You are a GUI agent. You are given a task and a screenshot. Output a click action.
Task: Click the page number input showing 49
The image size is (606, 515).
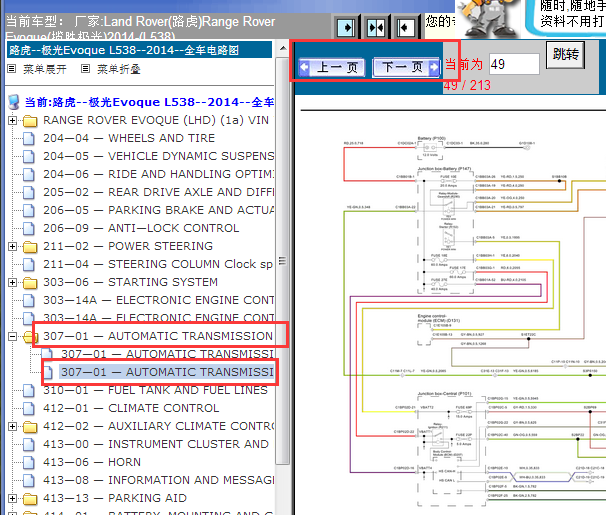click(514, 64)
